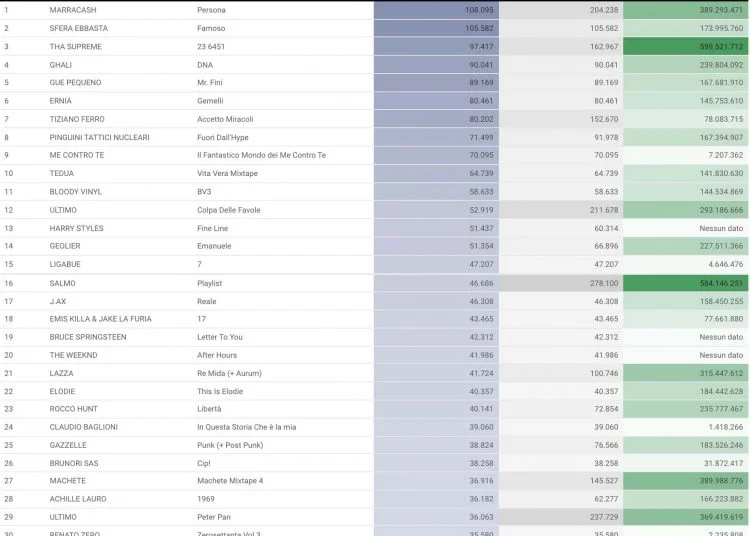Click THA SUPREME's value 599.521.712
Screen dimensions: 750x536
click(706, 46)
